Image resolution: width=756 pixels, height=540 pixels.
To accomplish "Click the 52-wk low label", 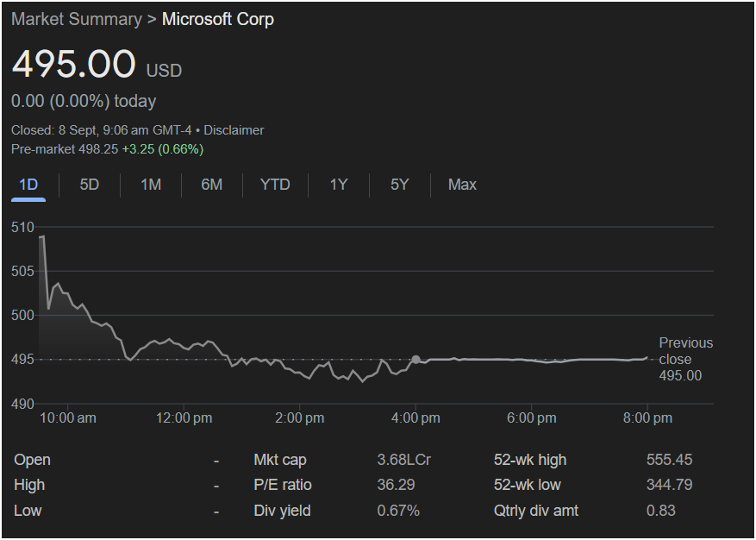I will (x=527, y=485).
